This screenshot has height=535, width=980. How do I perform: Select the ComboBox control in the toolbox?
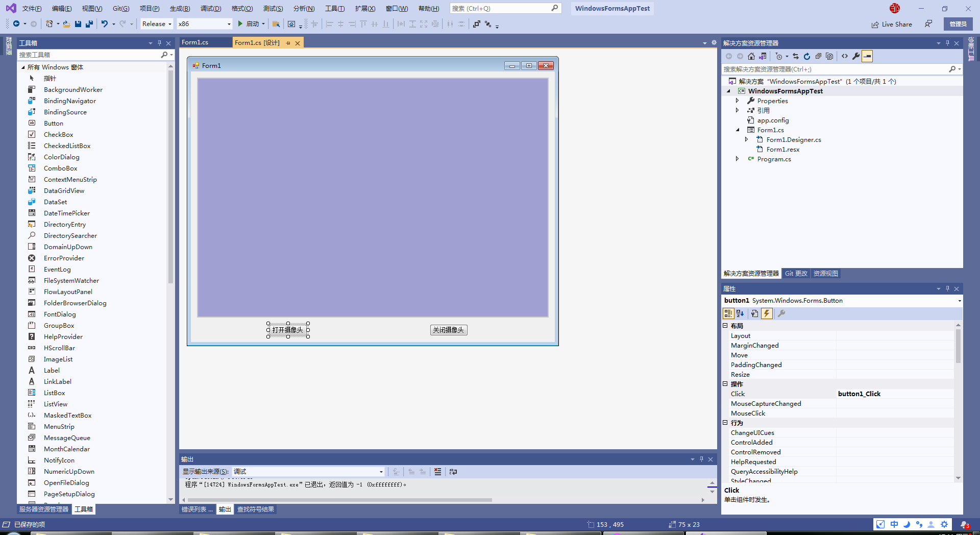[61, 168]
